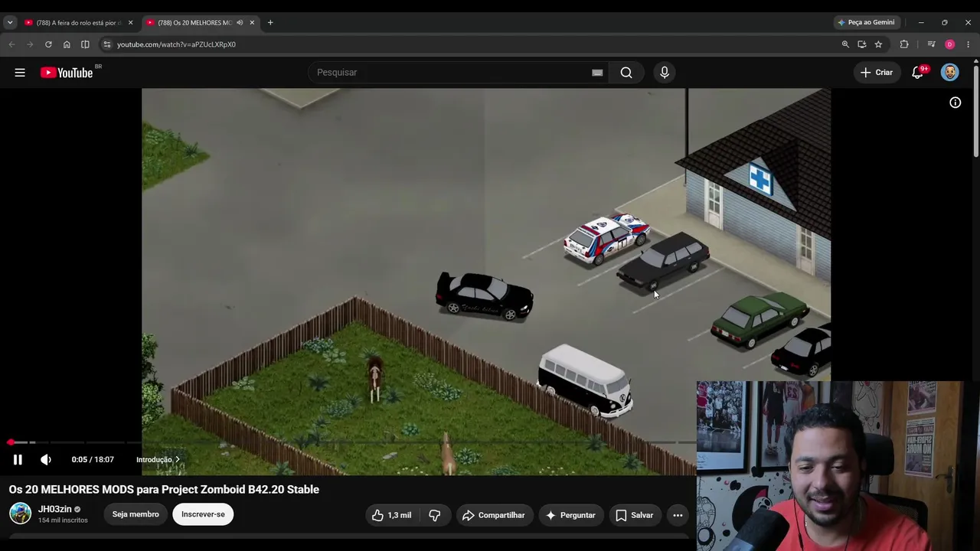Go to the YouTube home logo
The height and width of the screenshot is (551, 980).
coord(67,73)
